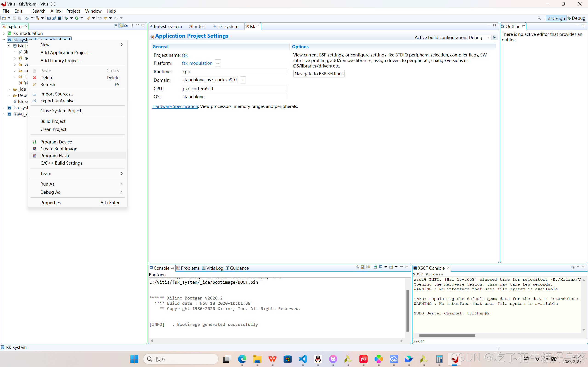Image resolution: width=588 pixels, height=367 pixels.
Task: Open the Guidance tab
Action: click(x=237, y=268)
